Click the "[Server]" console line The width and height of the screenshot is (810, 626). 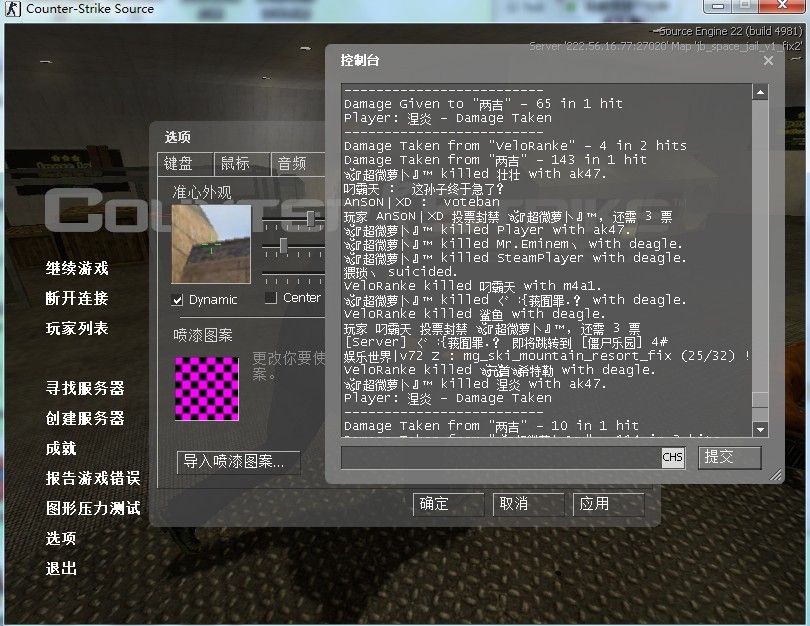point(506,342)
